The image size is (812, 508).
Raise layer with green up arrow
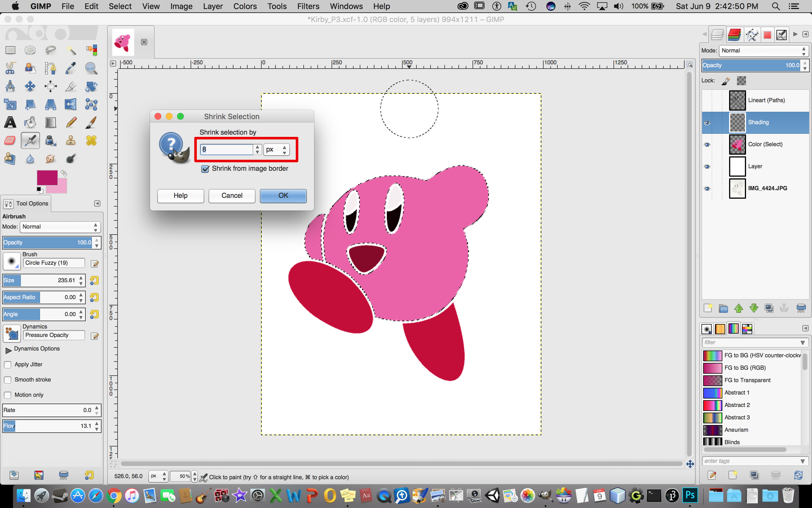click(738, 308)
